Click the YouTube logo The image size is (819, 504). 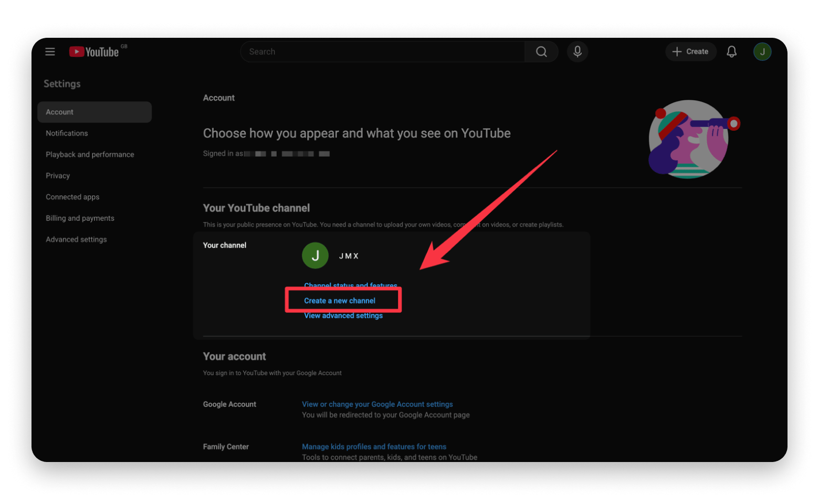tap(94, 51)
